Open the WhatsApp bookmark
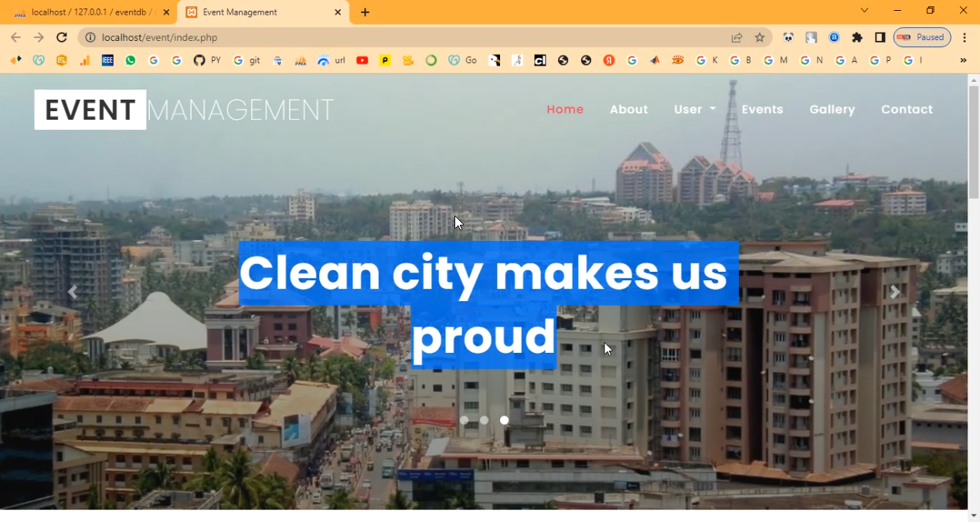Screen dimensions: 980x522 pyautogui.click(x=131, y=60)
